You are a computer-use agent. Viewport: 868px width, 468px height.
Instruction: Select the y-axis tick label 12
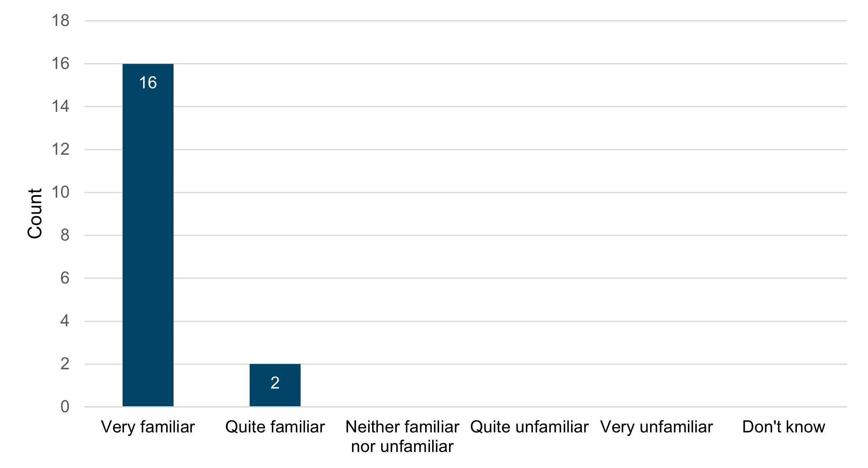tap(60, 149)
